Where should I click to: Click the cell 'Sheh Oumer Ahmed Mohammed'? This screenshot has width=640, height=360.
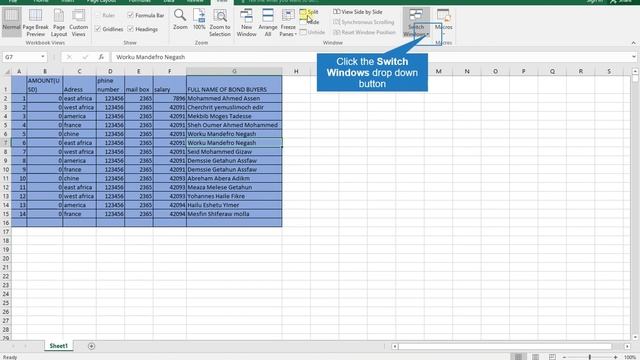234,125
